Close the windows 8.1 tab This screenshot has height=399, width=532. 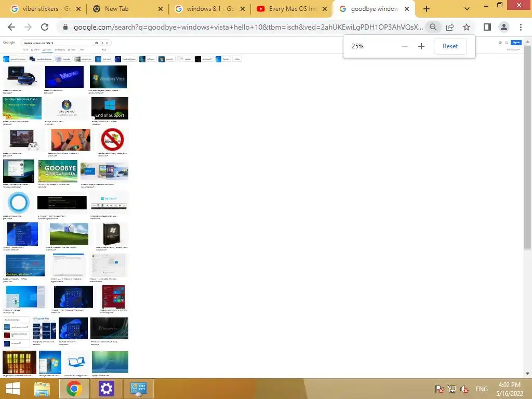tap(243, 9)
